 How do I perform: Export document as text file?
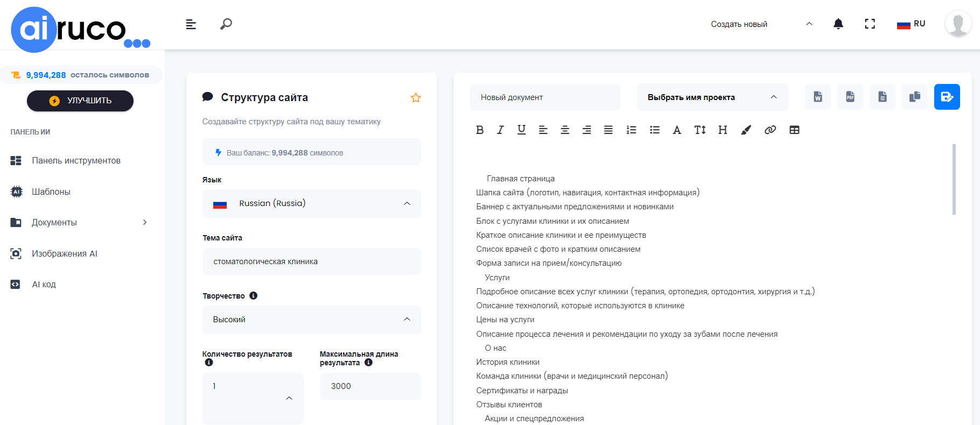883,97
